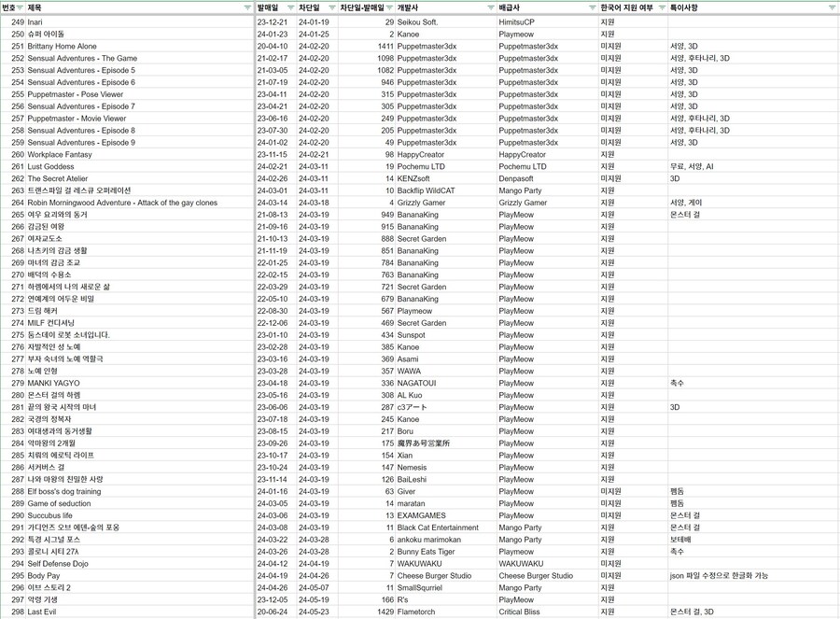The height and width of the screenshot is (619, 840).
Task: Select the 개발사 header label
Action: (408, 7)
